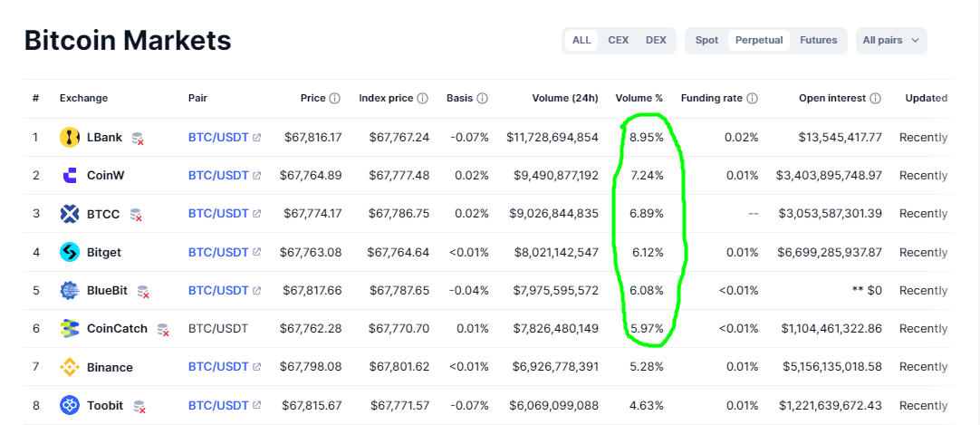Select the ALL exchange filter
This screenshot has width=980, height=425.
581,41
